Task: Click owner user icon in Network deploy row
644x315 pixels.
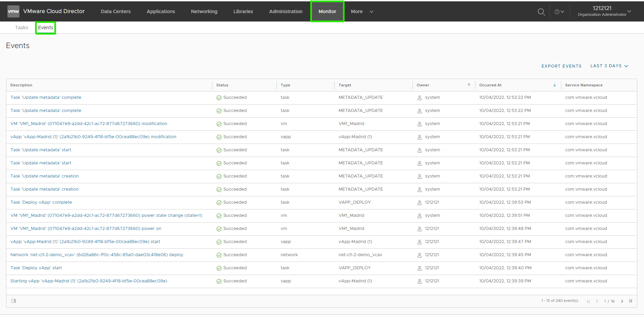Action: pos(420,255)
